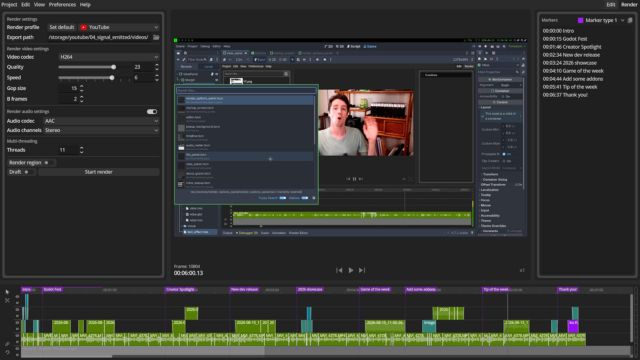Click the export path text field
The height and width of the screenshot is (360, 640).
(99, 37)
